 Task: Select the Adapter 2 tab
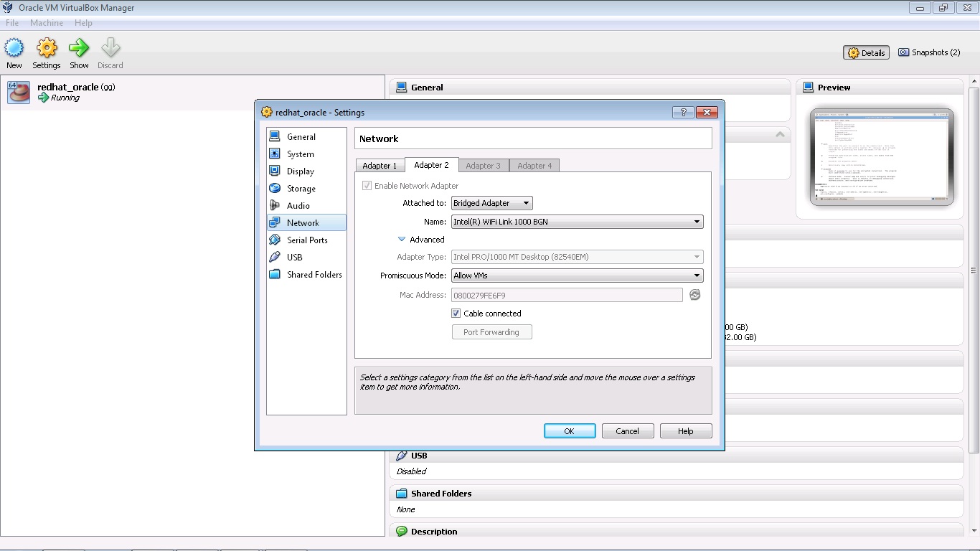click(431, 165)
